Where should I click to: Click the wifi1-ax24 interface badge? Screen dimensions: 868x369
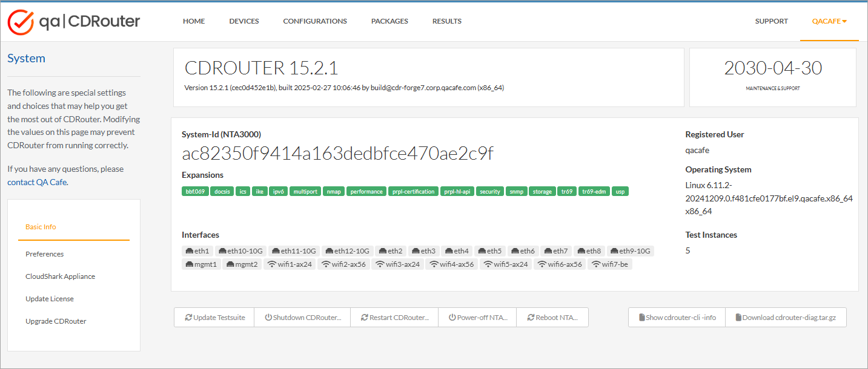coord(290,264)
